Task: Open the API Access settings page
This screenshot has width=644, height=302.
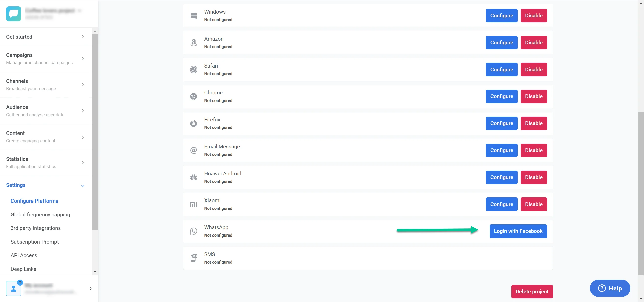Action: coord(24,255)
